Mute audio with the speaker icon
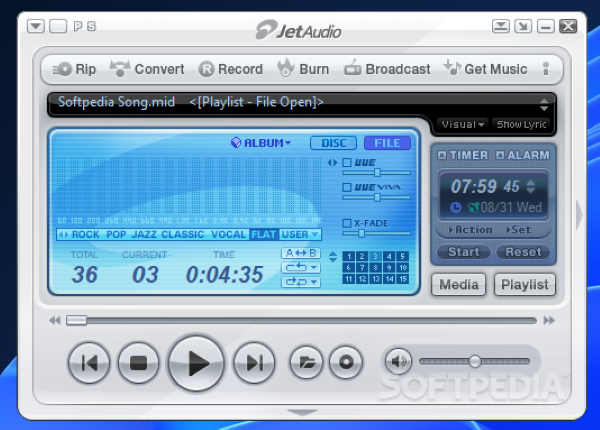 point(398,362)
